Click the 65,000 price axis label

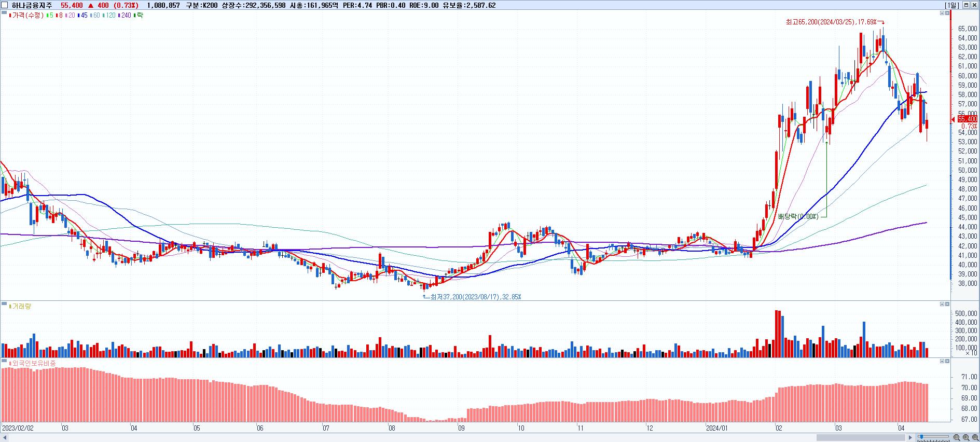pyautogui.click(x=968, y=29)
